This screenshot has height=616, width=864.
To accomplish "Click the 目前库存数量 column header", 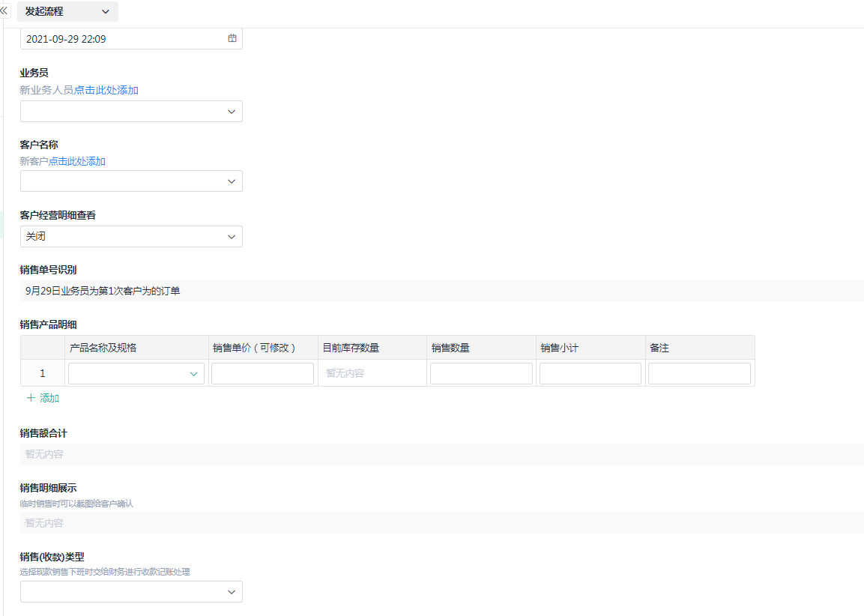I will (x=351, y=348).
